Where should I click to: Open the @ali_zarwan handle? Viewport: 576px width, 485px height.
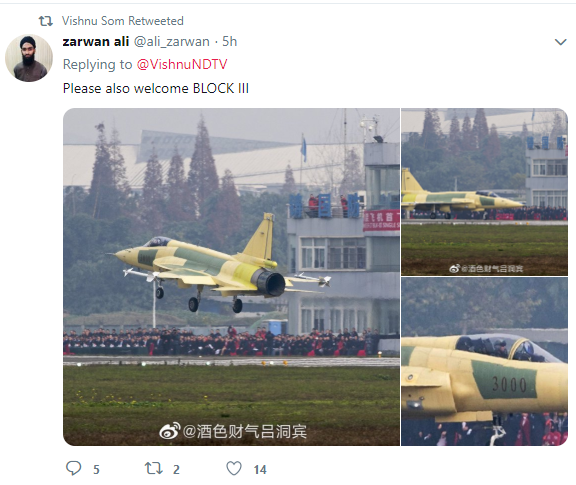click(x=172, y=42)
